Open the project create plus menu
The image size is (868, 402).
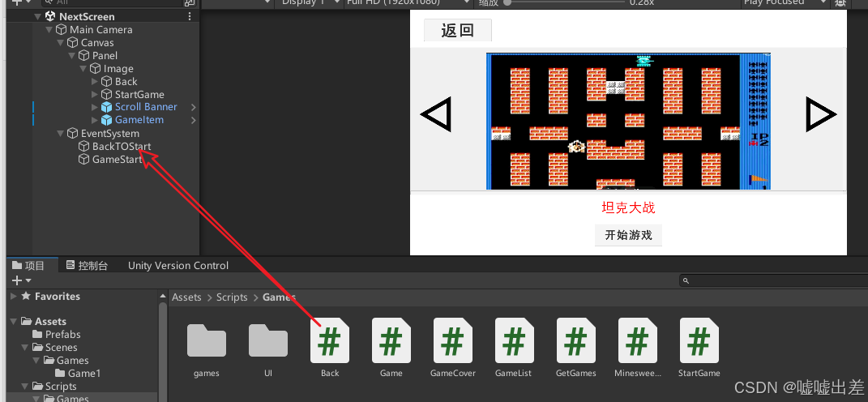[x=22, y=280]
